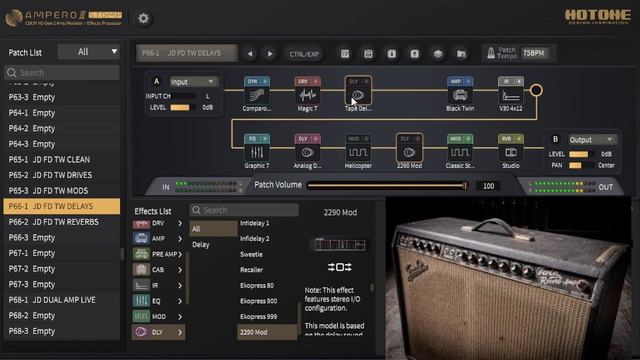
Task: Select the Helicopter MOD block
Action: point(358,152)
